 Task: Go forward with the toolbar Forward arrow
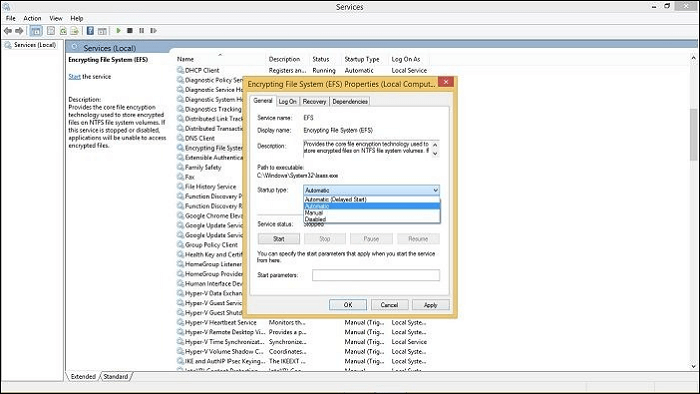pyautogui.click(x=19, y=31)
